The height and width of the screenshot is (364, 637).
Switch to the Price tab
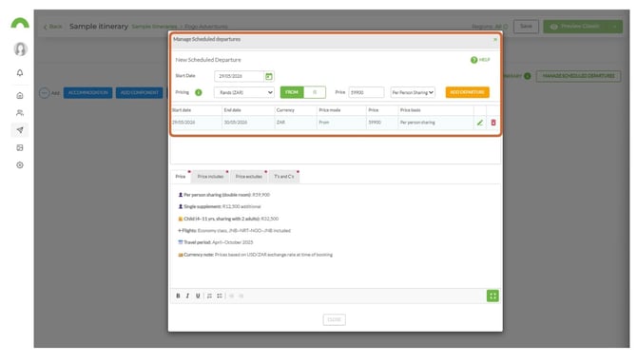pos(181,177)
